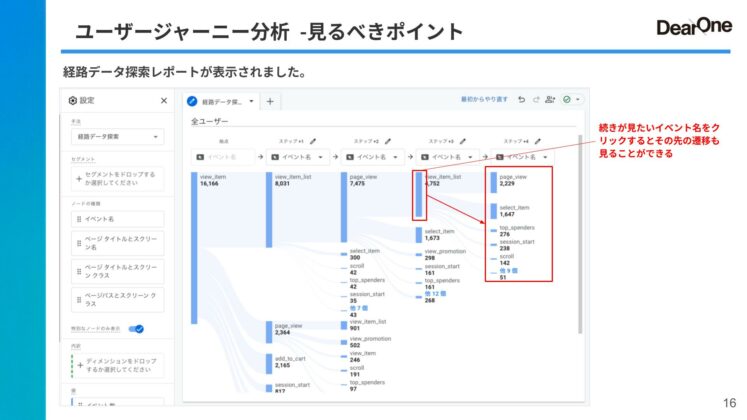Click the 始点 イベント名 starting point box
This screenshot has height=420, width=747.
(x=223, y=157)
